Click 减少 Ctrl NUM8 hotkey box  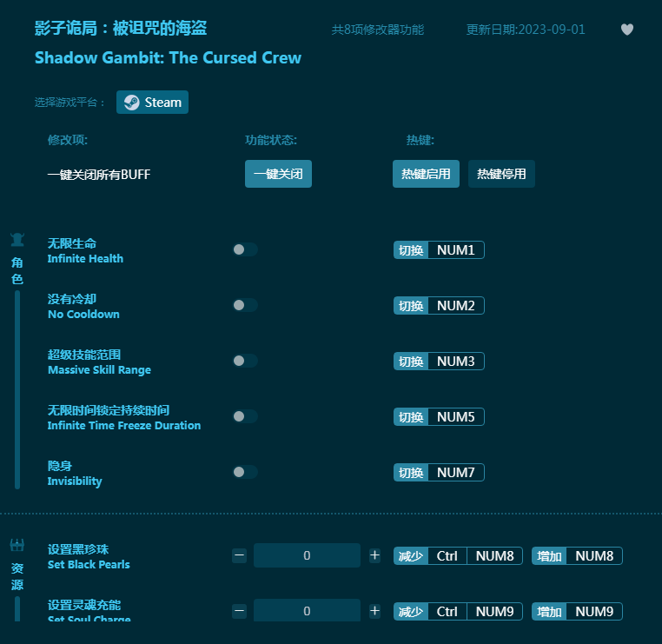(x=458, y=555)
